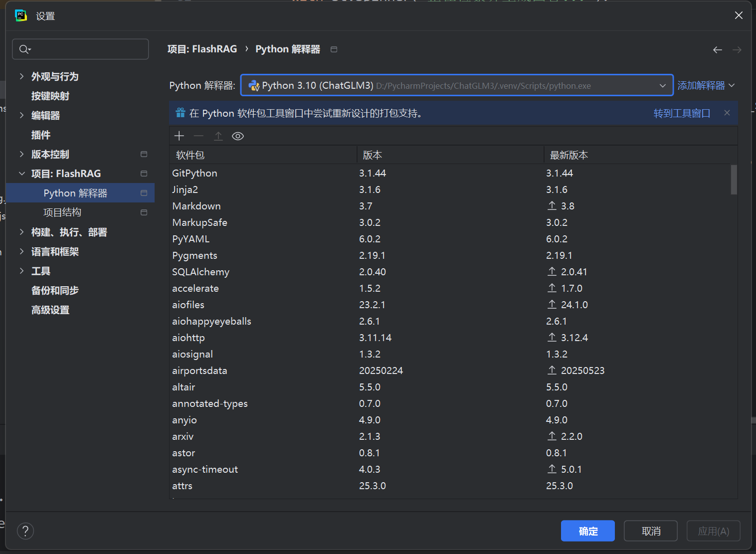Select aiosignal package row
The image size is (756, 554).
point(450,354)
